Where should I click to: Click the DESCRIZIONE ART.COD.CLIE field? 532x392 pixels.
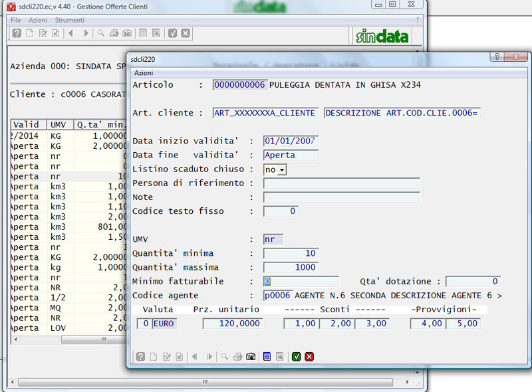click(x=402, y=113)
